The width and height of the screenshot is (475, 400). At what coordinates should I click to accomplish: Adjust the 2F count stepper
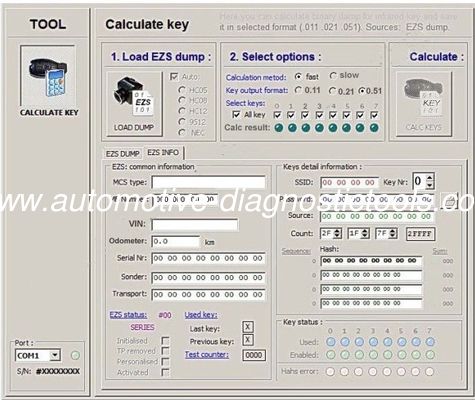click(337, 234)
